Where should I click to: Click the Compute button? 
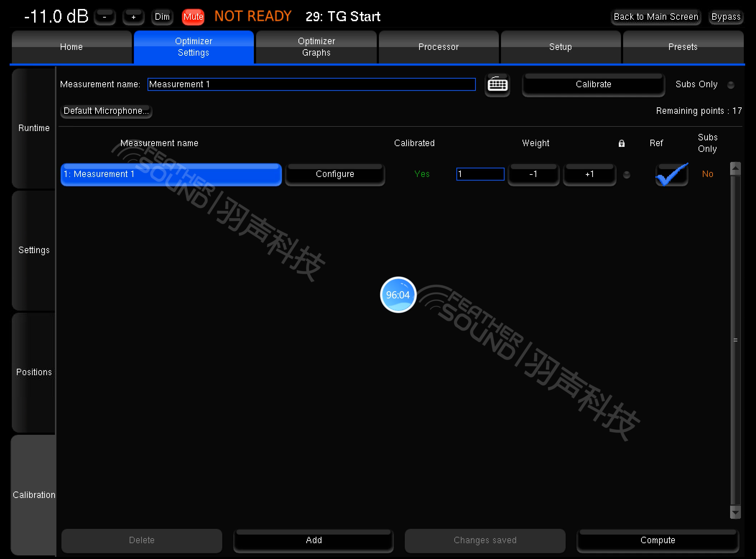tap(658, 540)
